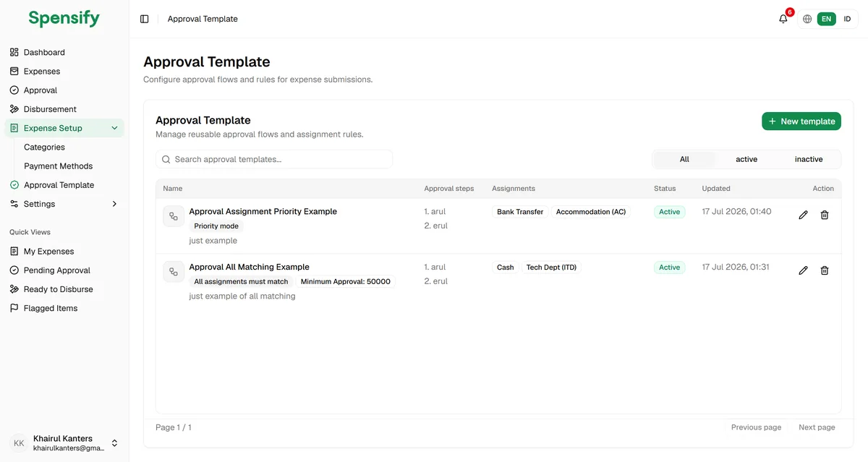Click the 17 Jul 2026, 01:31 date
Viewport: 868px width, 462px height.
point(736,267)
